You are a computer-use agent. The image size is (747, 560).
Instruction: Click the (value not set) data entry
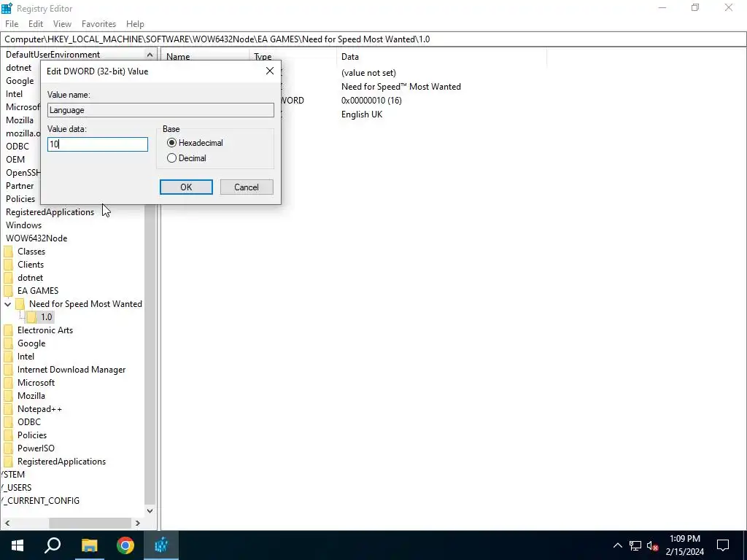368,73
